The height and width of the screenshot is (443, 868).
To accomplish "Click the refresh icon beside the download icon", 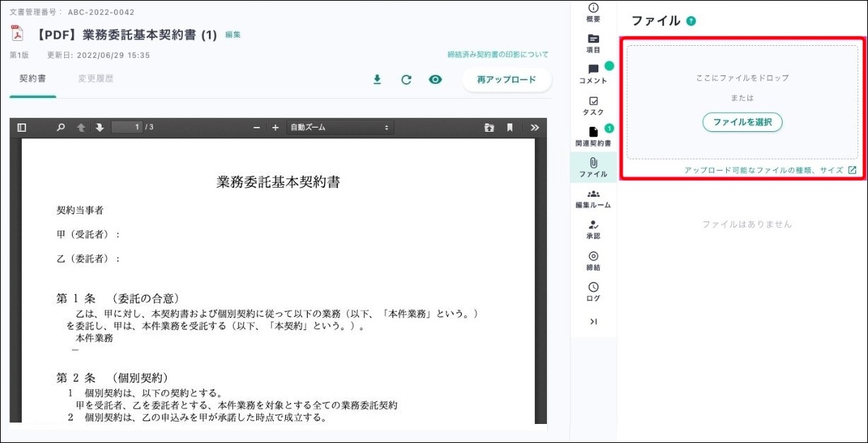I will coord(406,80).
